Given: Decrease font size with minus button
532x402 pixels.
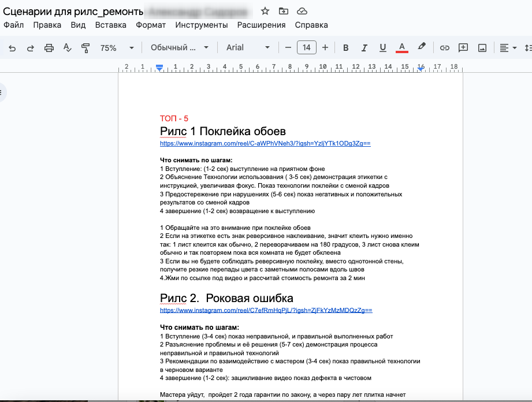Looking at the screenshot, I should point(288,47).
